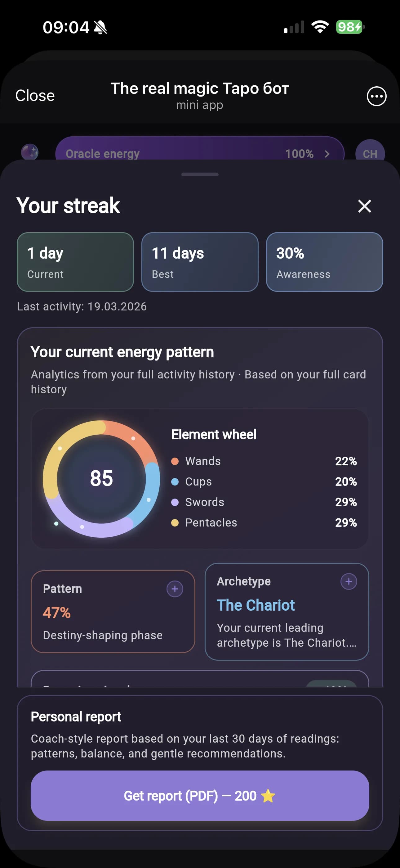Select the 30% Awareness card
Screen dimensions: 400x868
click(x=324, y=262)
